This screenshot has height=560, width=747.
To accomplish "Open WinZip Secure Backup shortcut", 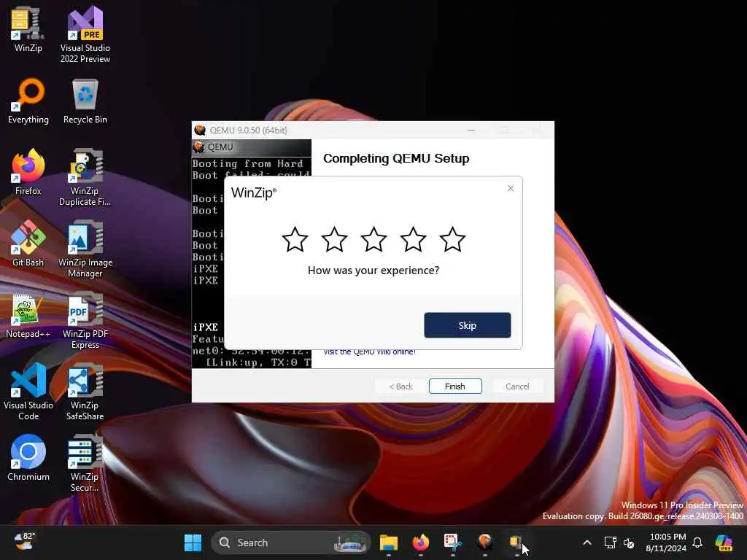I will point(85,463).
